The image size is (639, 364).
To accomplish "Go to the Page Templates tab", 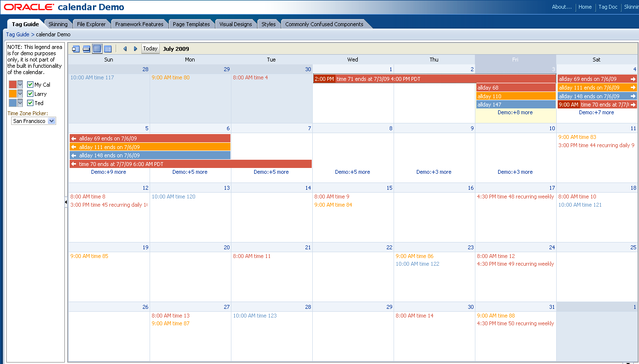I will (x=191, y=24).
